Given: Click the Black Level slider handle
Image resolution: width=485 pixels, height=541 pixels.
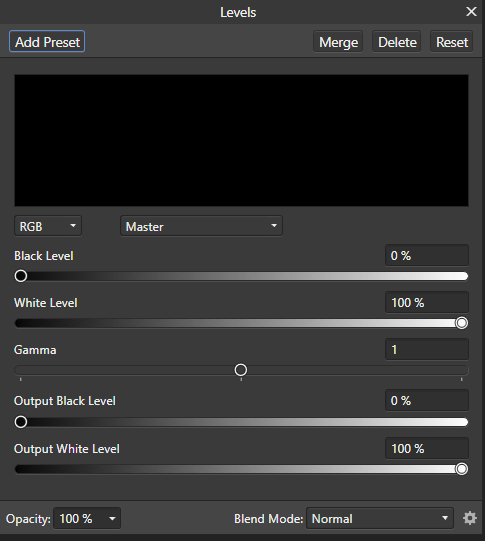Looking at the screenshot, I should tap(21, 276).
